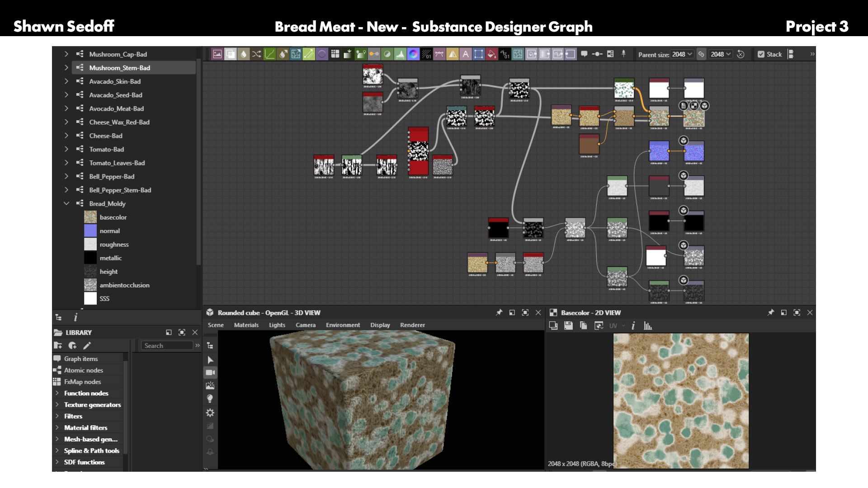Open the Scene menu in 3D view
The height and width of the screenshot is (488, 868).
tap(216, 325)
